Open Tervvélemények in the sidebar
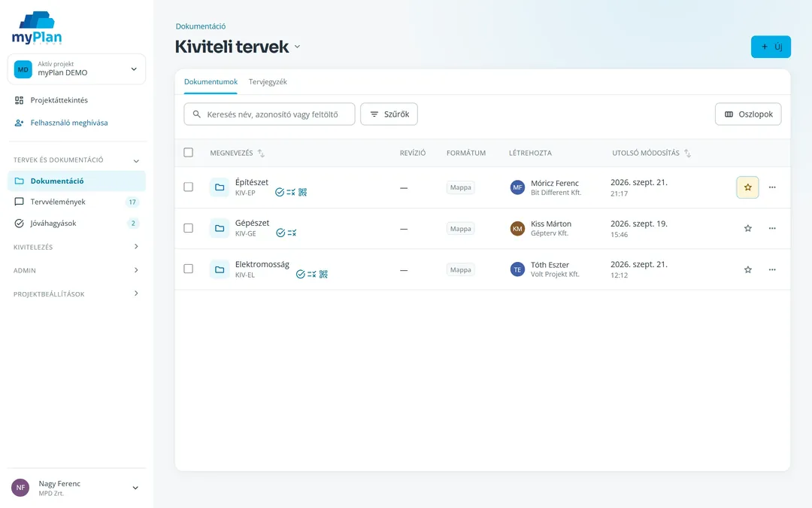Image resolution: width=812 pixels, height=508 pixels. coord(77,202)
